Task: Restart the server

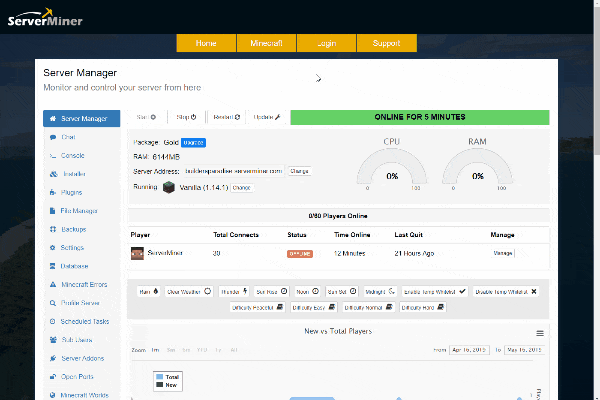Action: (227, 117)
